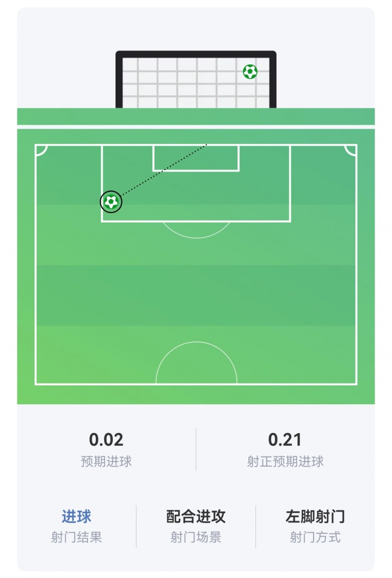Tap the 0.21 on-target expected goals value
392x578 pixels.
tap(285, 440)
